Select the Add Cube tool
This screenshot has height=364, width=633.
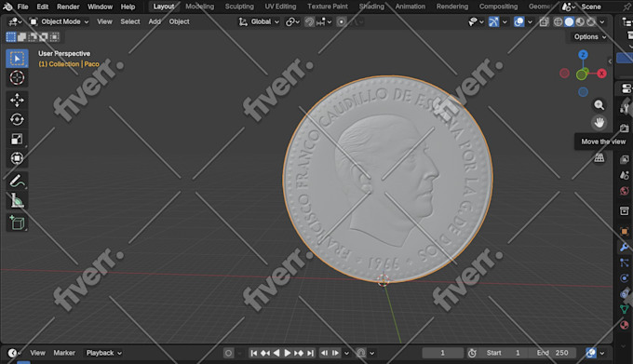[17, 222]
